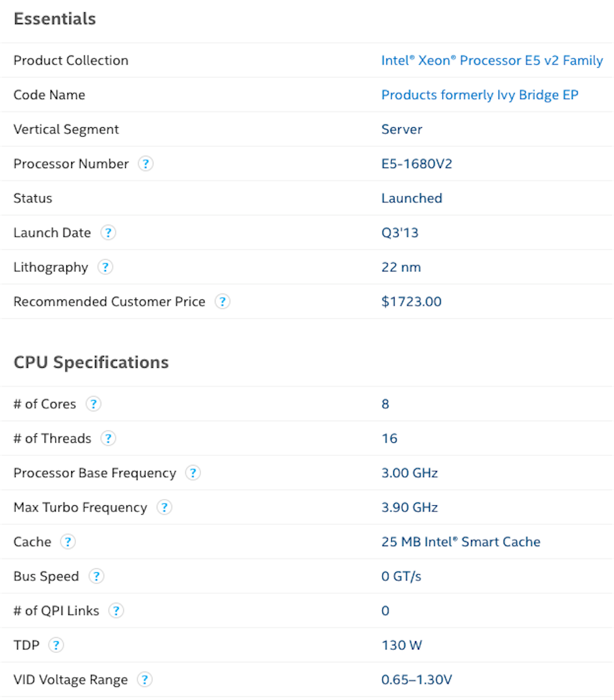Show Lithography help info icon
Screen dimensions: 614x700
[x=105, y=267]
